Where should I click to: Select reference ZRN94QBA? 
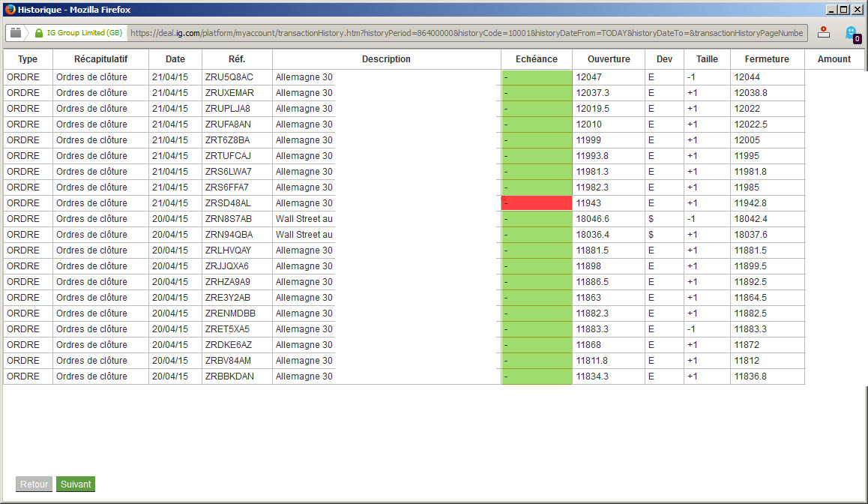coord(229,235)
